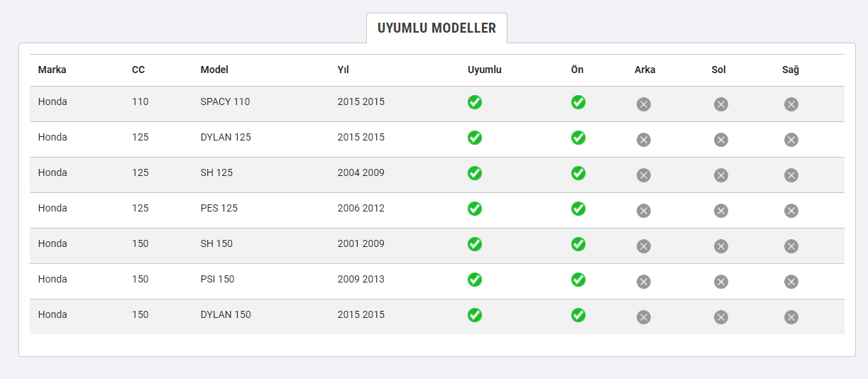The height and width of the screenshot is (379, 868).
Task: Select the SH 125 model name
Action: pyautogui.click(x=216, y=172)
